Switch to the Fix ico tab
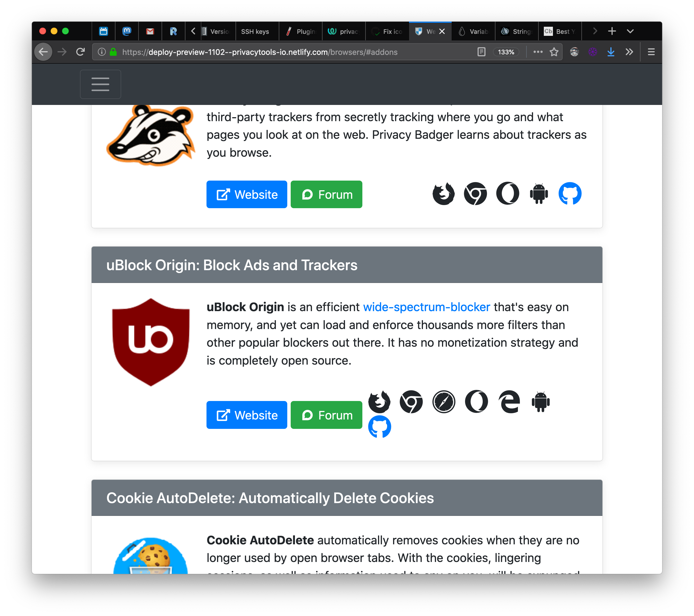 [387, 32]
